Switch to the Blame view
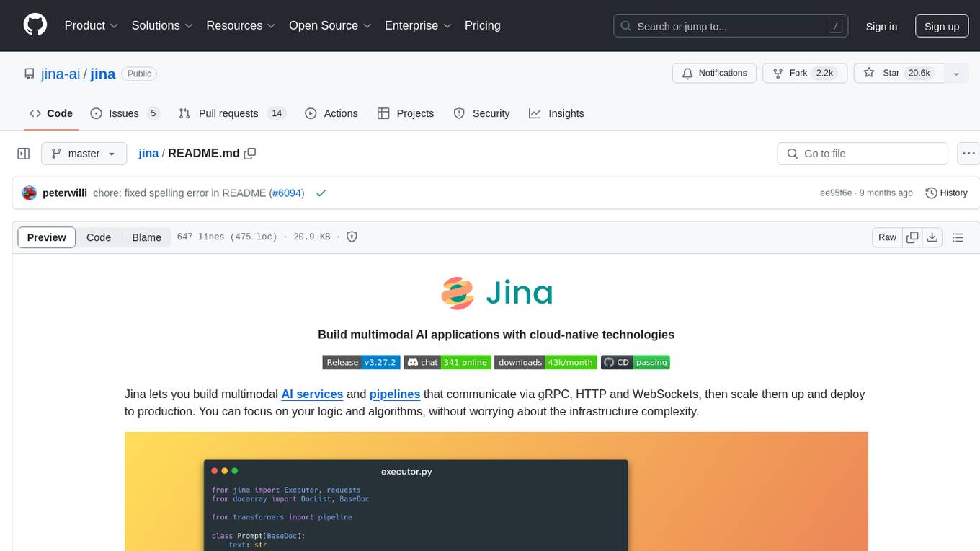 146,237
